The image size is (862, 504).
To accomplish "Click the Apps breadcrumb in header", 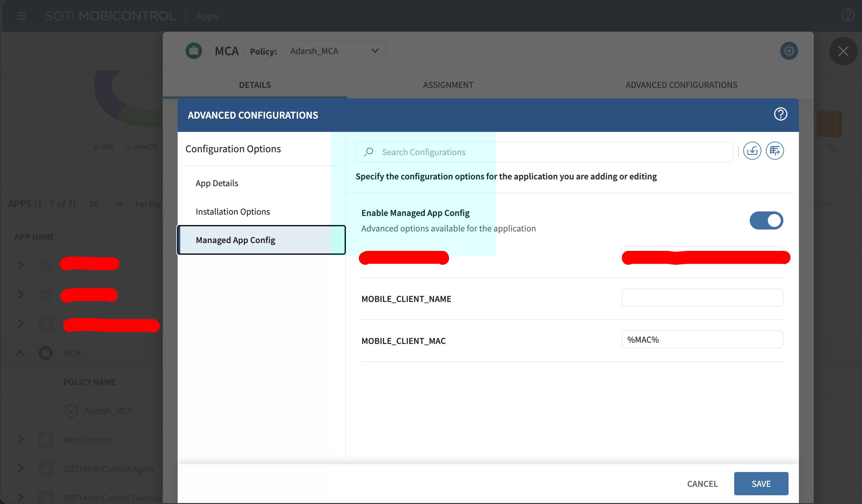I will (x=207, y=16).
